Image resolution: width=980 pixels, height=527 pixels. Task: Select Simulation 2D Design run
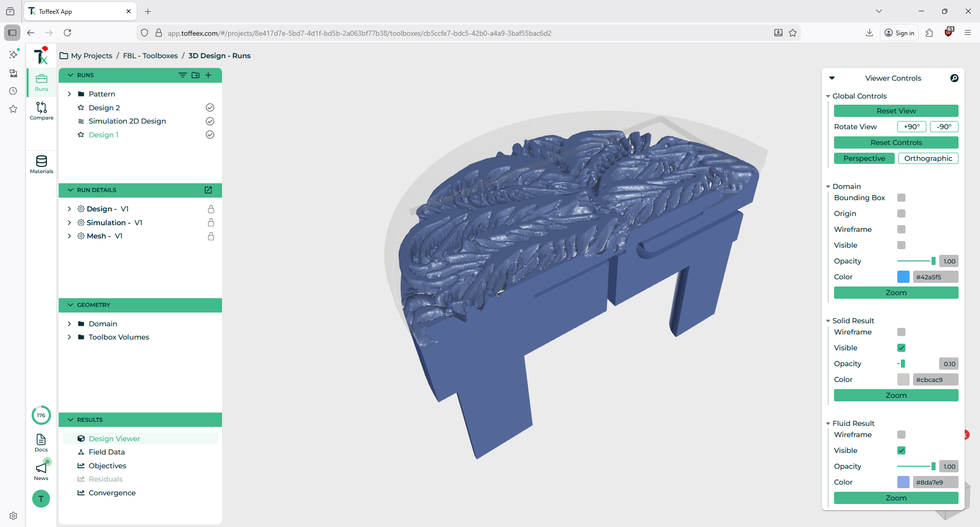pyautogui.click(x=127, y=121)
